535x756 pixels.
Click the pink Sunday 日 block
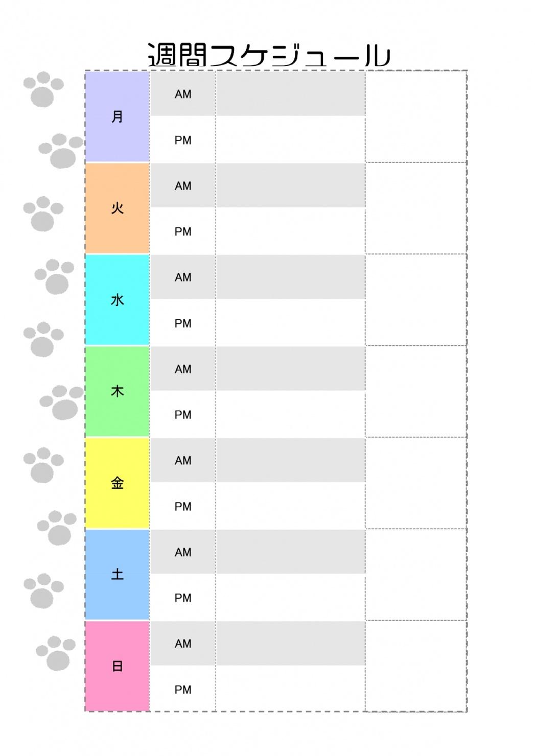coord(117,666)
